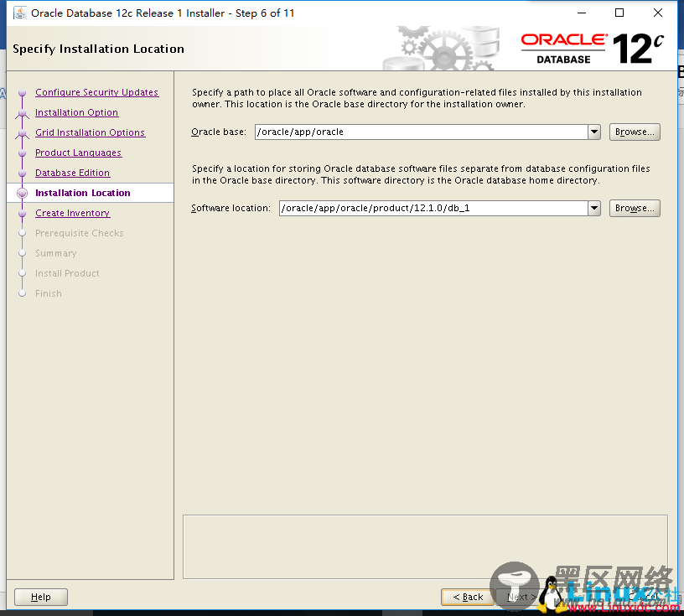
Task: Browse for the Software location directory
Action: (635, 208)
